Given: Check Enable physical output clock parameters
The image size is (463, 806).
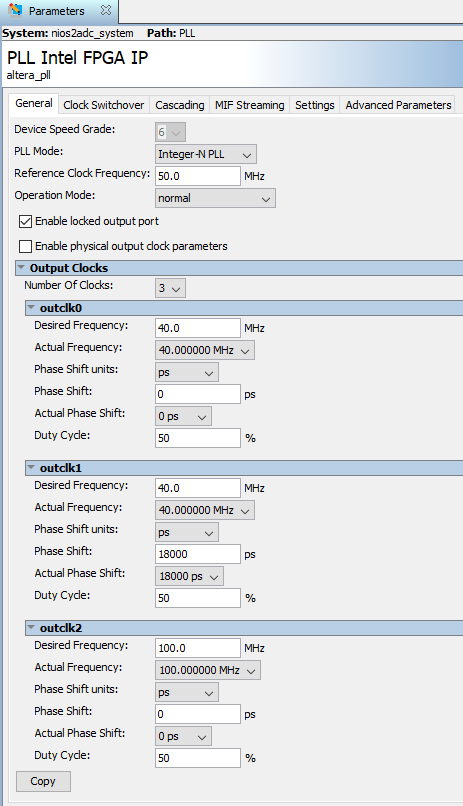Looking at the screenshot, I should point(25,247).
